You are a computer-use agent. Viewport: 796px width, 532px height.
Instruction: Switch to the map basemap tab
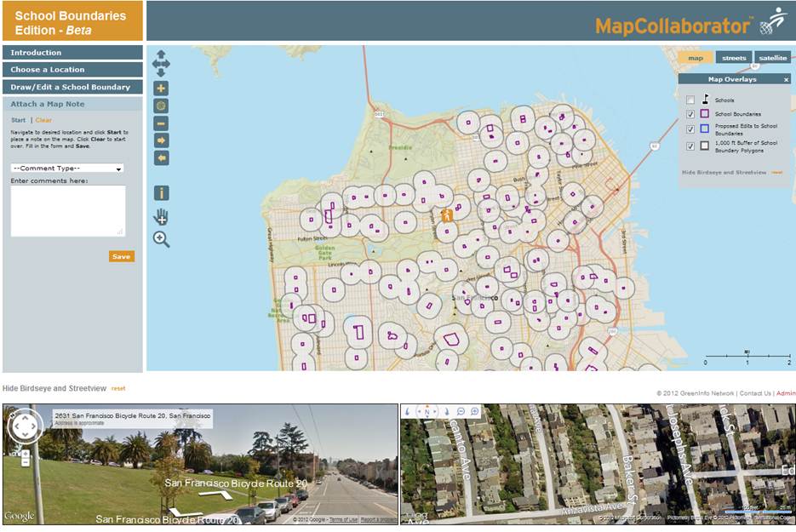pyautogui.click(x=695, y=58)
